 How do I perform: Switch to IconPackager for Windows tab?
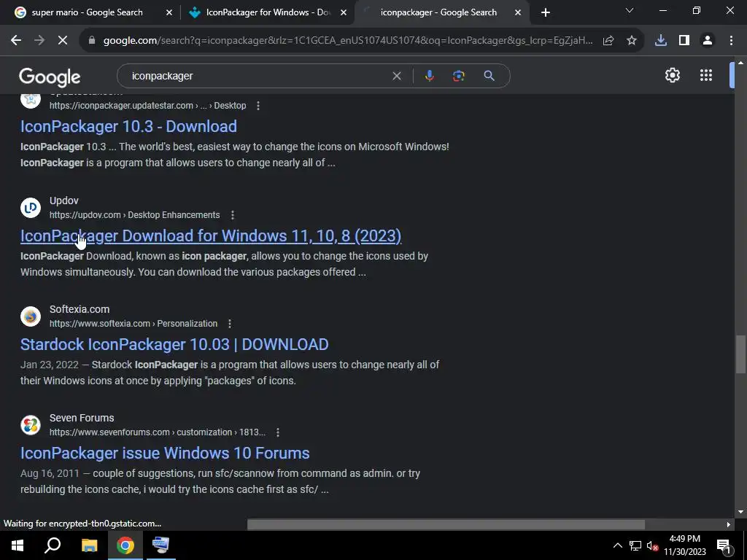268,12
